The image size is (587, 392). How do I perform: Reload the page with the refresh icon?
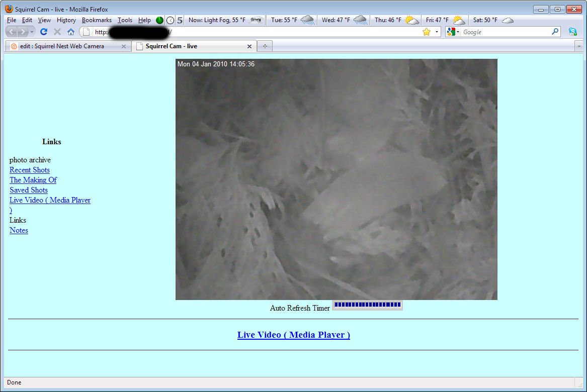tap(43, 32)
